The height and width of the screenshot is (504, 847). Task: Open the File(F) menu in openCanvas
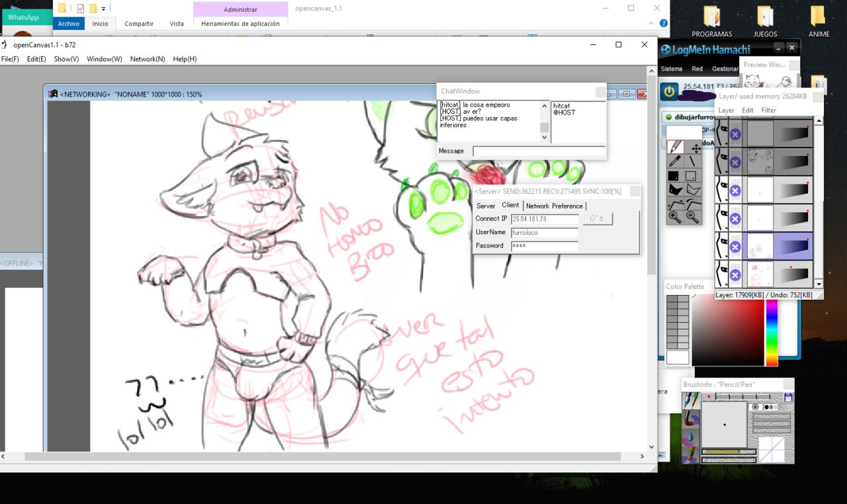tap(10, 59)
